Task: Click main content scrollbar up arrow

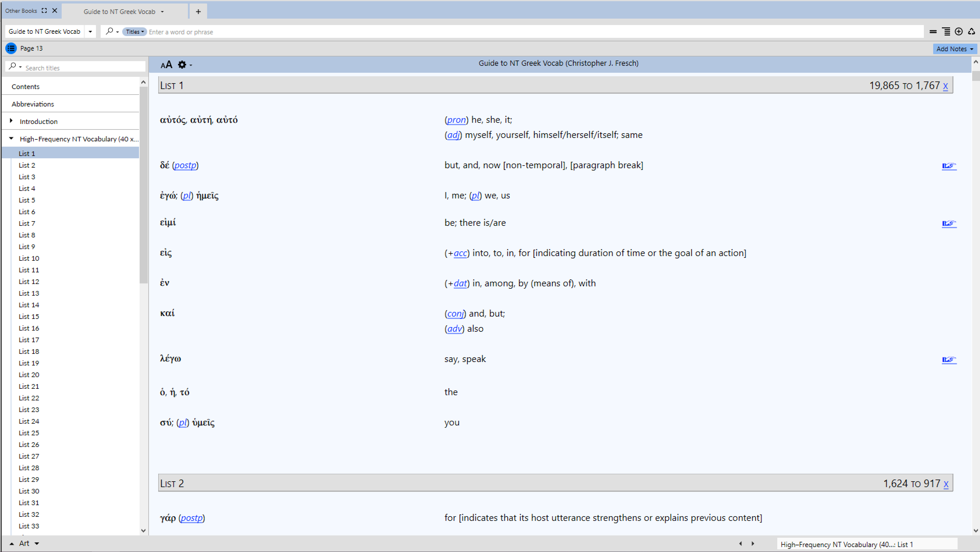Action: [976, 62]
